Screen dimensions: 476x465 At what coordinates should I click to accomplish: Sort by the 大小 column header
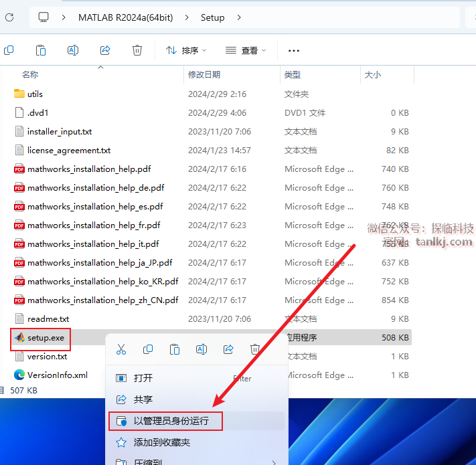(x=372, y=75)
